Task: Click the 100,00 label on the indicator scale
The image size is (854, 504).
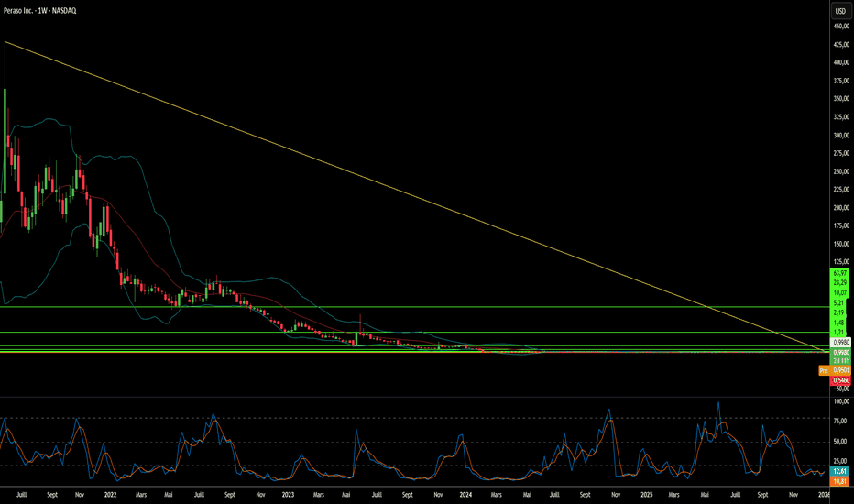Action: 841,401
